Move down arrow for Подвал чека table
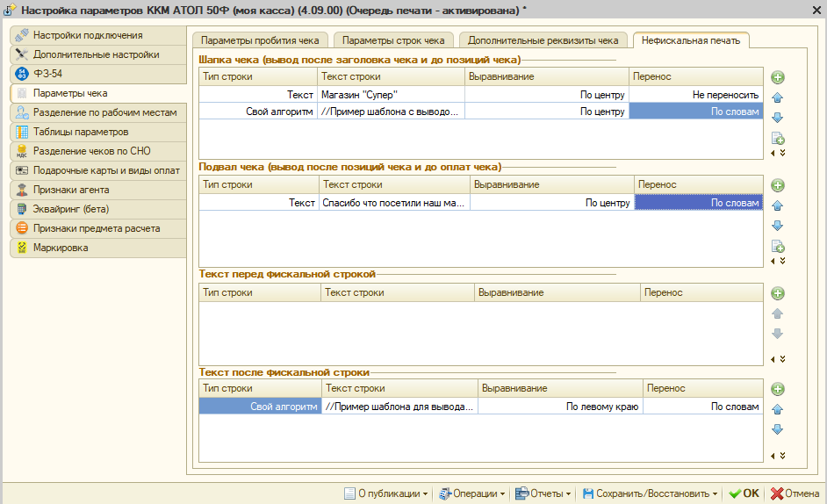827x504 pixels. pos(778,226)
